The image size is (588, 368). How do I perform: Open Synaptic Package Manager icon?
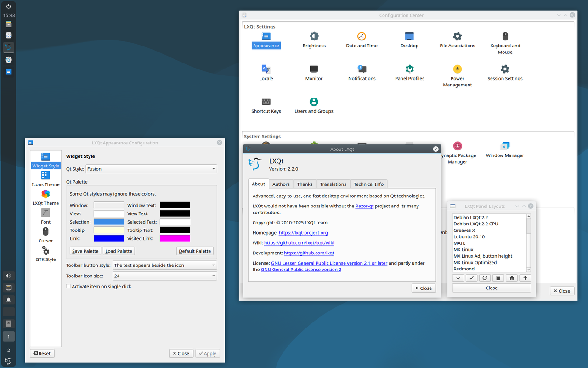coord(457,153)
